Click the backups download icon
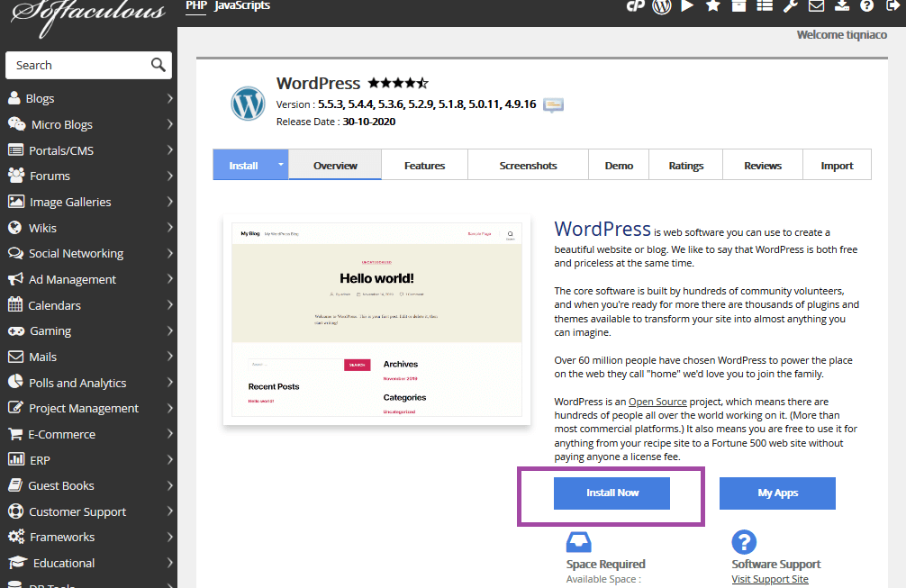This screenshot has width=906, height=588. (842, 5)
